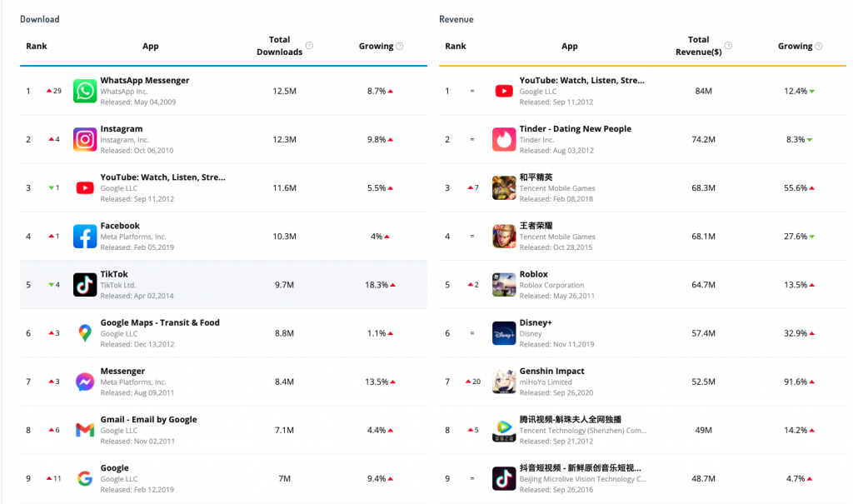Click the Messenger app icon
Viewport: 853px width, 504px height.
(x=85, y=382)
